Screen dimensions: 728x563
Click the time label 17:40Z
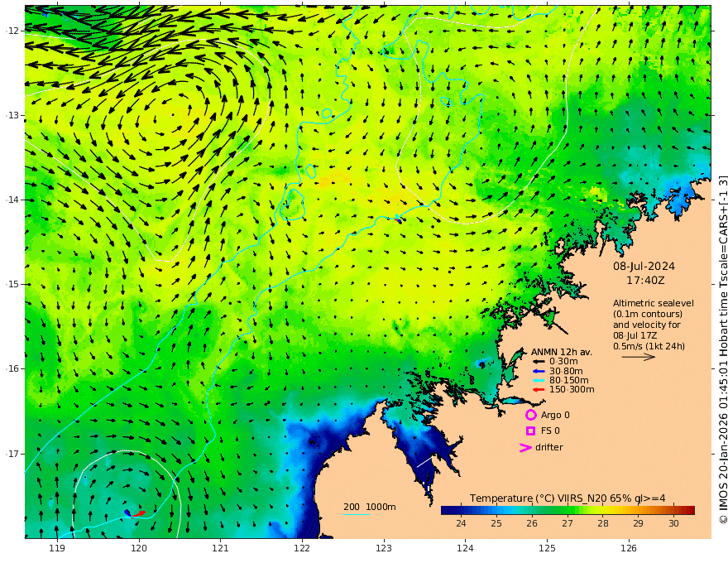(x=645, y=281)
